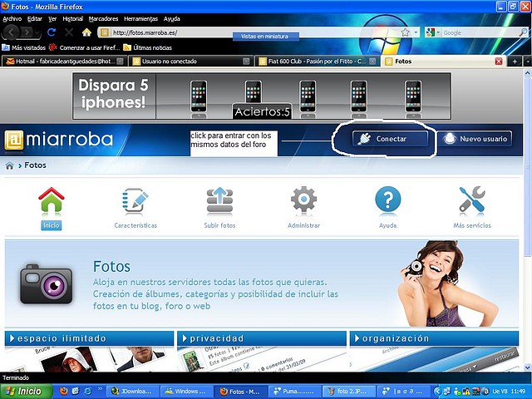This screenshot has height=399, width=532.
Task: Open the Ayuda menu in menu bar
Action: (x=172, y=19)
